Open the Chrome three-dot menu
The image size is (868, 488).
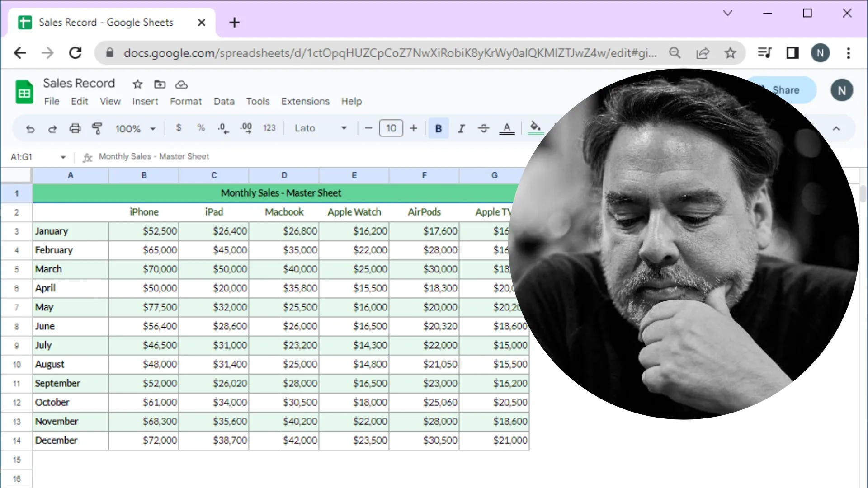(x=849, y=53)
